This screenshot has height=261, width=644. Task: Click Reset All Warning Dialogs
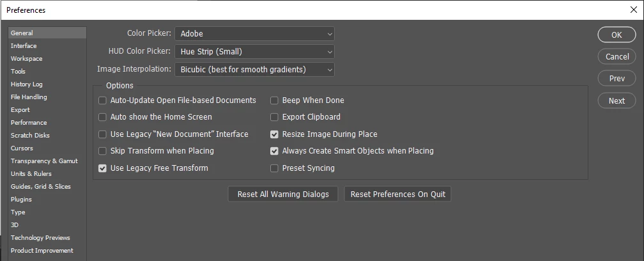283,194
